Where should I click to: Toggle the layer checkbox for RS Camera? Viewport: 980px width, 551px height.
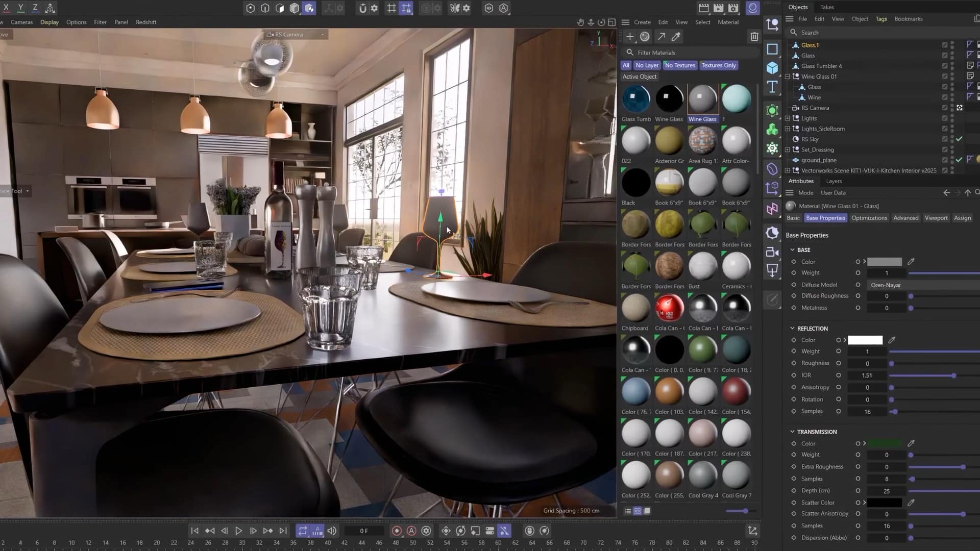pyautogui.click(x=945, y=108)
